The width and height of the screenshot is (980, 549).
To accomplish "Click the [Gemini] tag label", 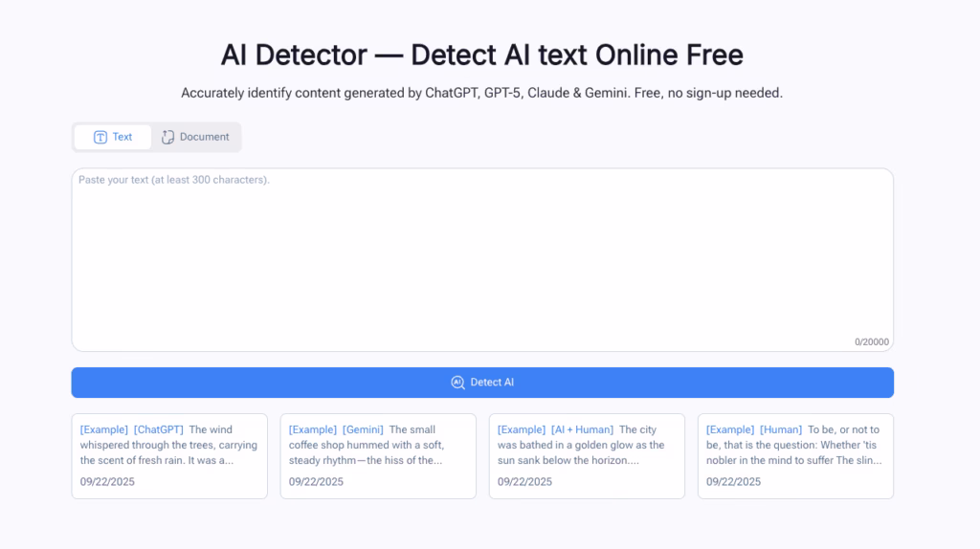I will coord(363,429).
